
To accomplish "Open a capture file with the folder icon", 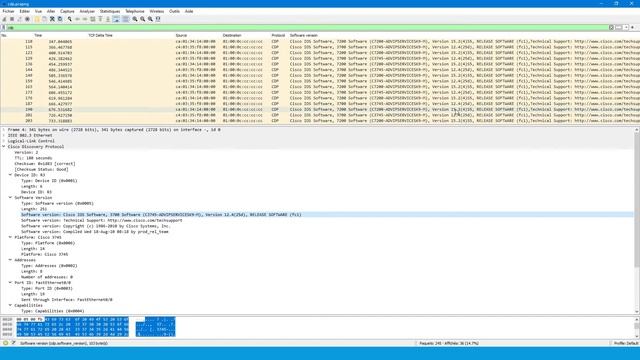I will 37,19.
